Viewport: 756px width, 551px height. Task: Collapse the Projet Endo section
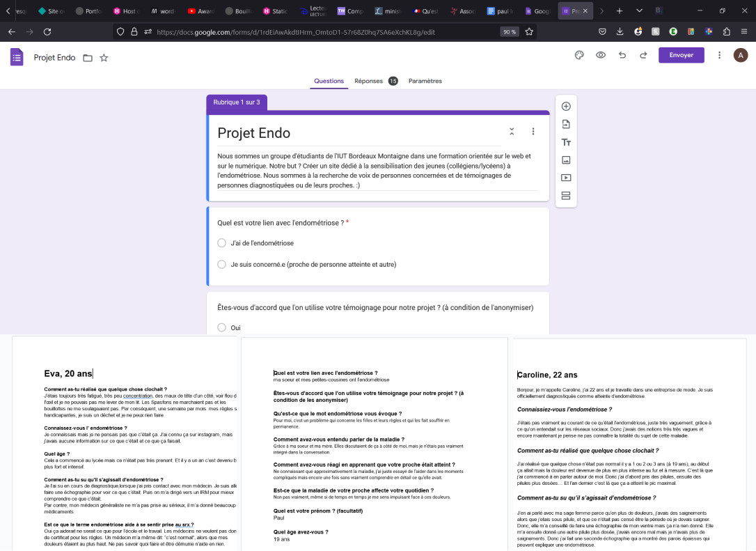click(x=512, y=132)
